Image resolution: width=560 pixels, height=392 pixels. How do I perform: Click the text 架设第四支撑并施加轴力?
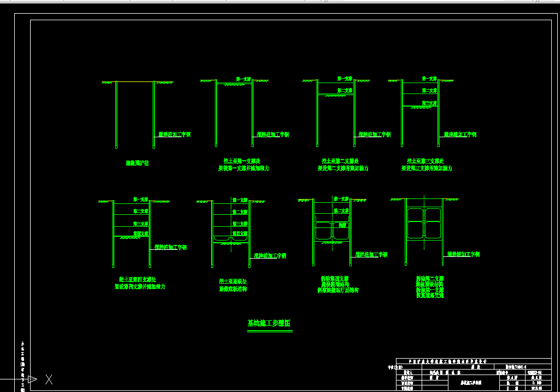point(139,286)
